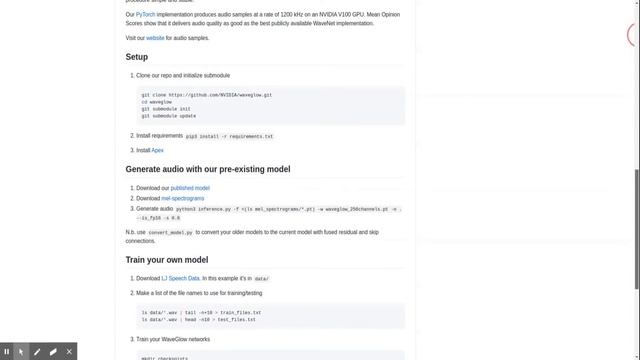Open the PyTorch link
Image resolution: width=640 pixels, height=360 pixels.
pos(145,14)
